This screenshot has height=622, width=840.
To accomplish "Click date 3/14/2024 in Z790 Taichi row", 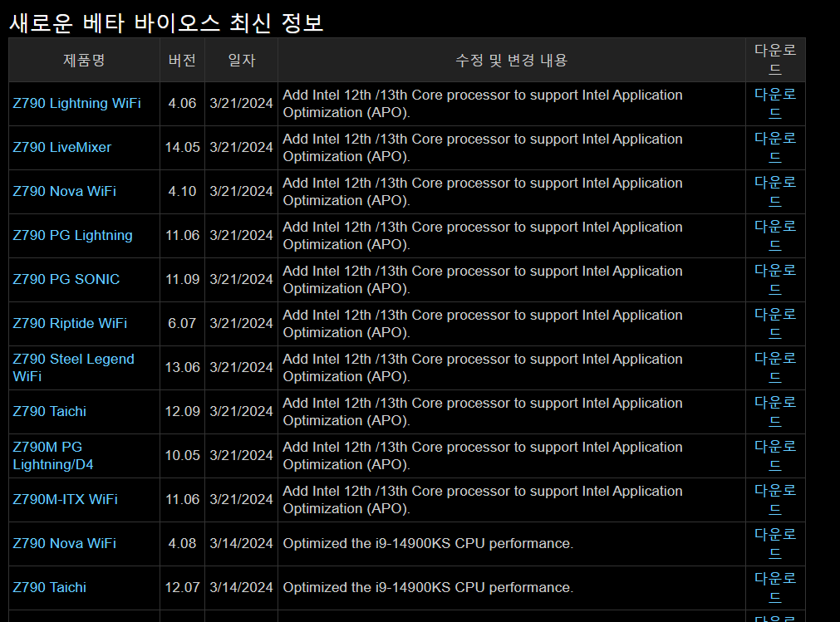I will [241, 587].
